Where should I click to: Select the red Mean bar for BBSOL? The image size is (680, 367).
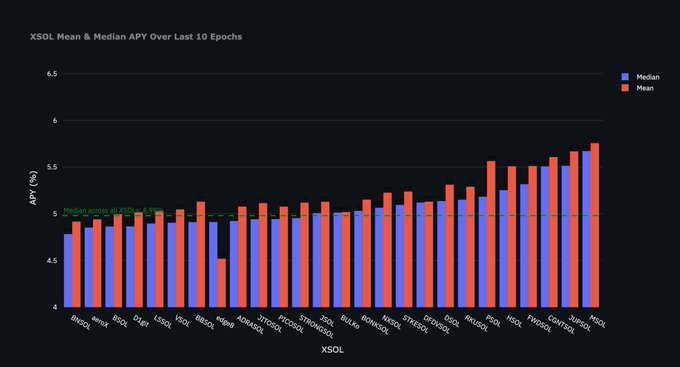click(x=201, y=254)
